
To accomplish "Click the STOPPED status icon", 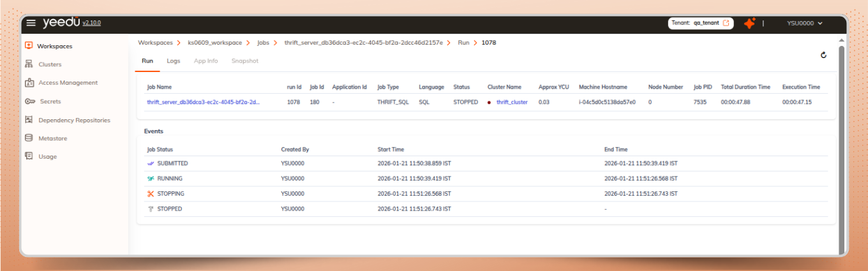I will pyautogui.click(x=151, y=209).
